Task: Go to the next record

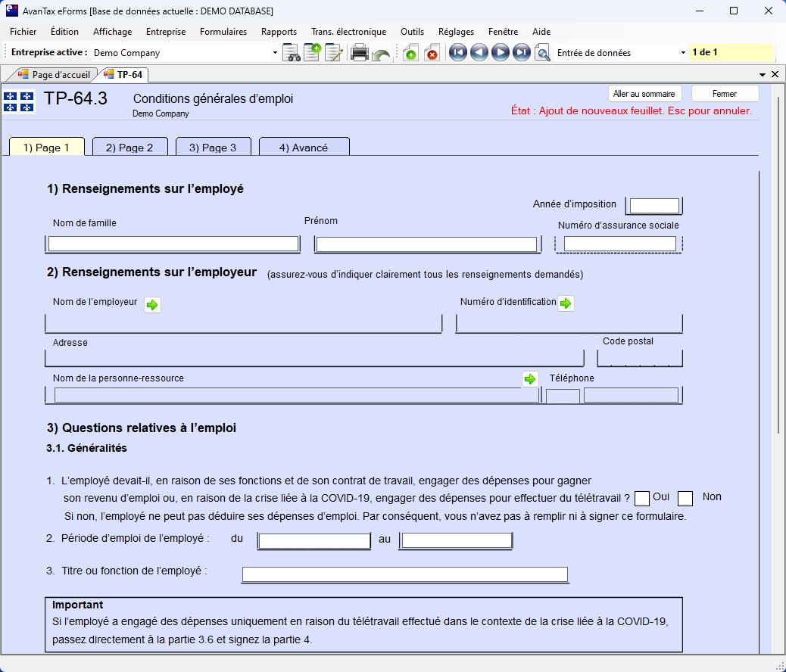Action: (500, 53)
